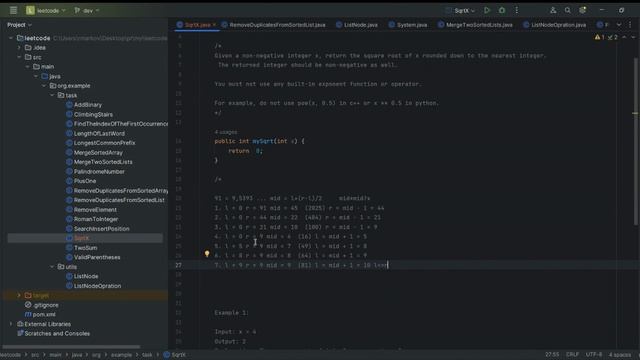Click the editor vertical scrollbar
The image size is (640, 360).
tap(636, 141)
